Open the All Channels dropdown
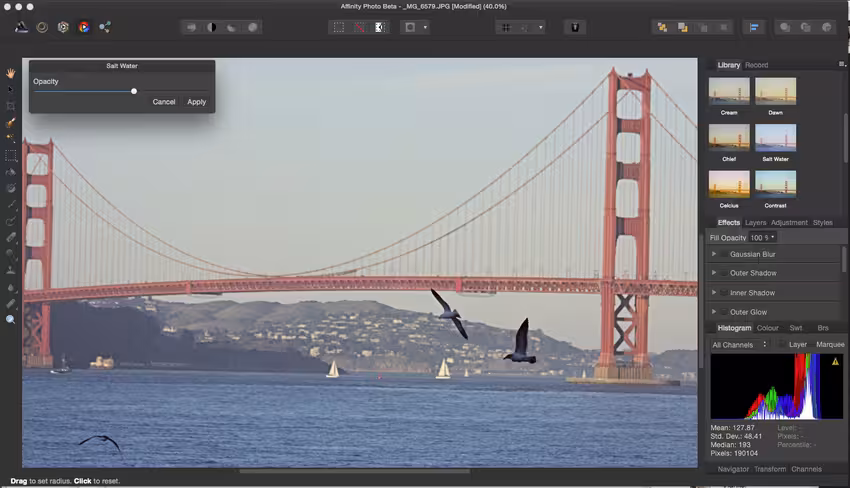The image size is (850, 488). click(740, 345)
